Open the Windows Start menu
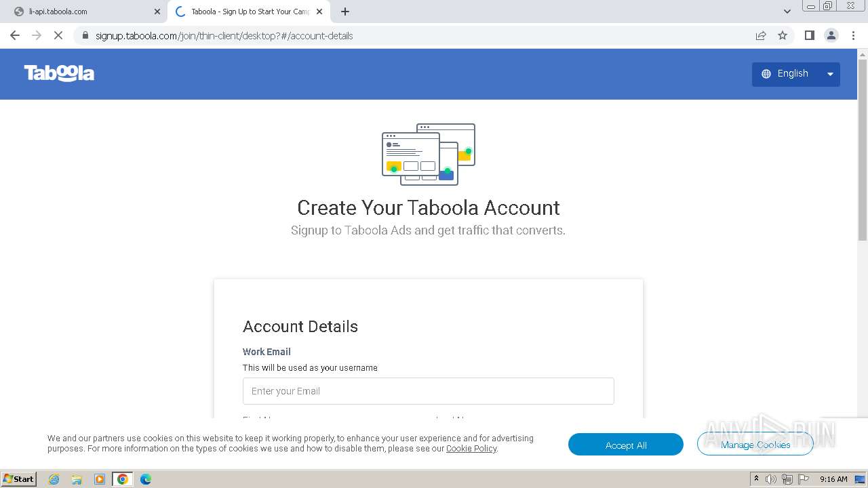Viewport: 868px width, 488px height. (x=19, y=479)
